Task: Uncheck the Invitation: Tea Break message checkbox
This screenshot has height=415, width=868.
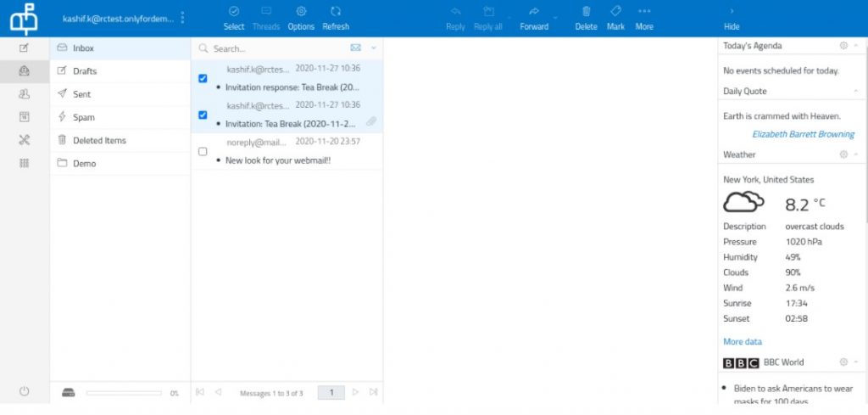Action: tap(203, 115)
